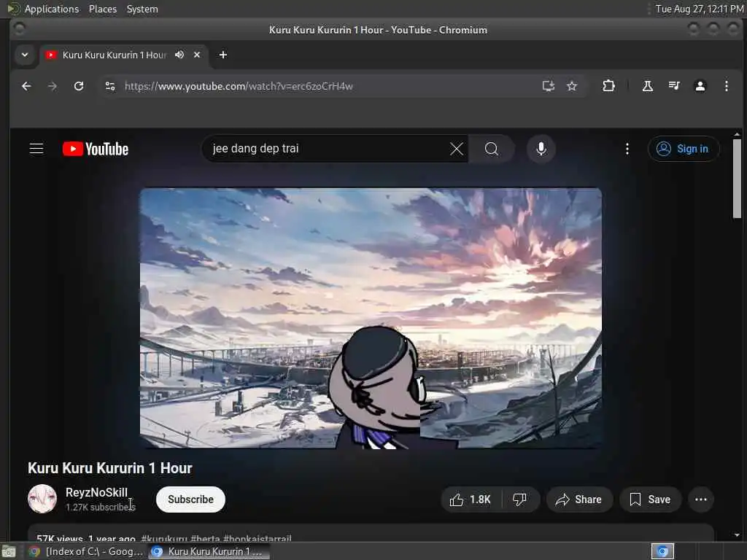Open the #herta hashtag link
The image size is (747, 560).
[205, 539]
